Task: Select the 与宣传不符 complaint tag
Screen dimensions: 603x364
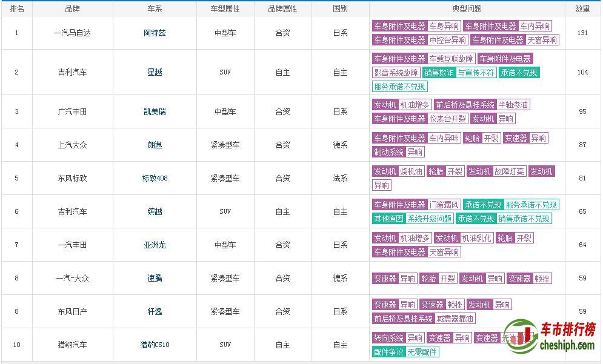Action: click(476, 73)
